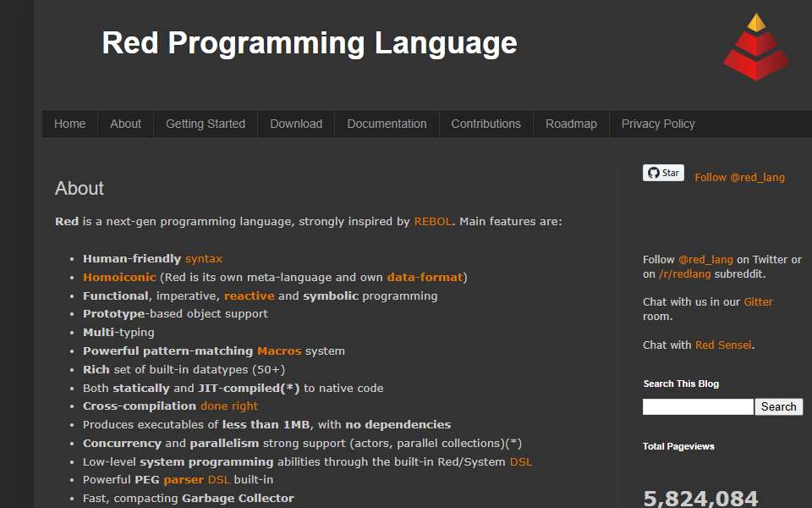Click 'Concurrency and parallelism' bullet text
Screen dimensions: 812x508
click(x=171, y=443)
